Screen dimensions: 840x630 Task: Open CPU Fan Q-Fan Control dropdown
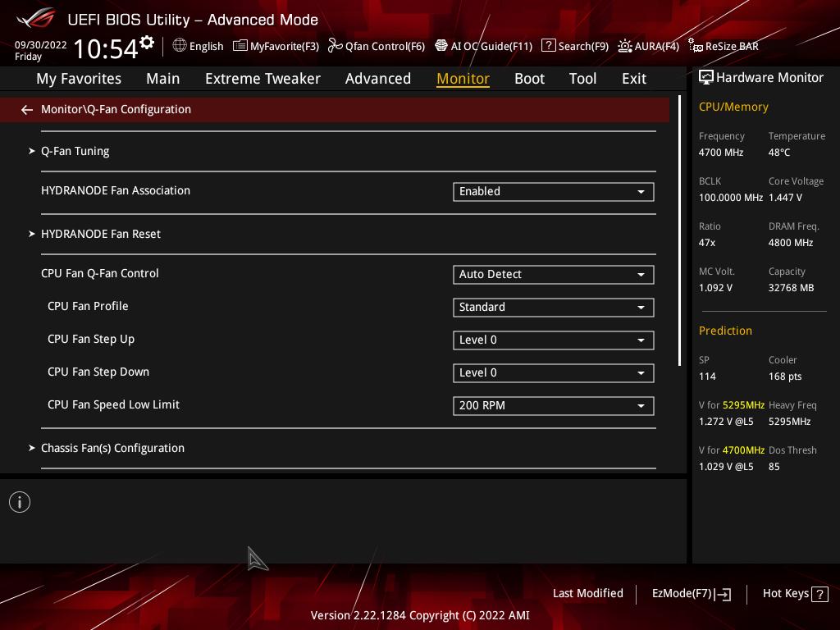554,275
